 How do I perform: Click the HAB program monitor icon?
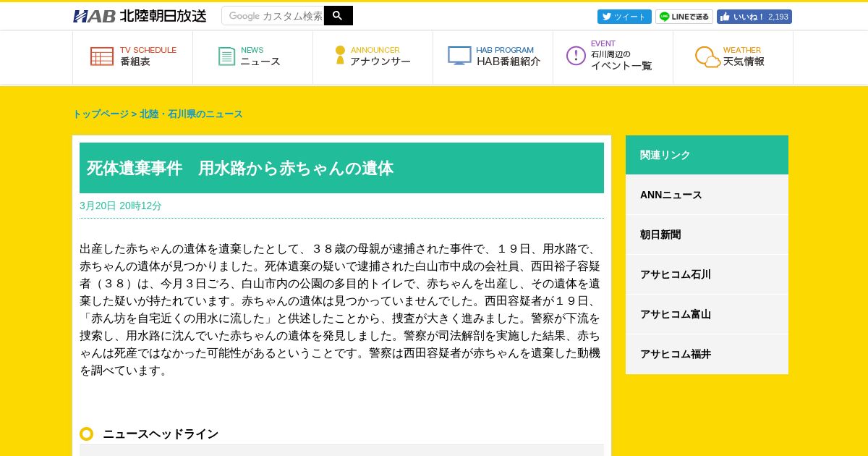459,56
